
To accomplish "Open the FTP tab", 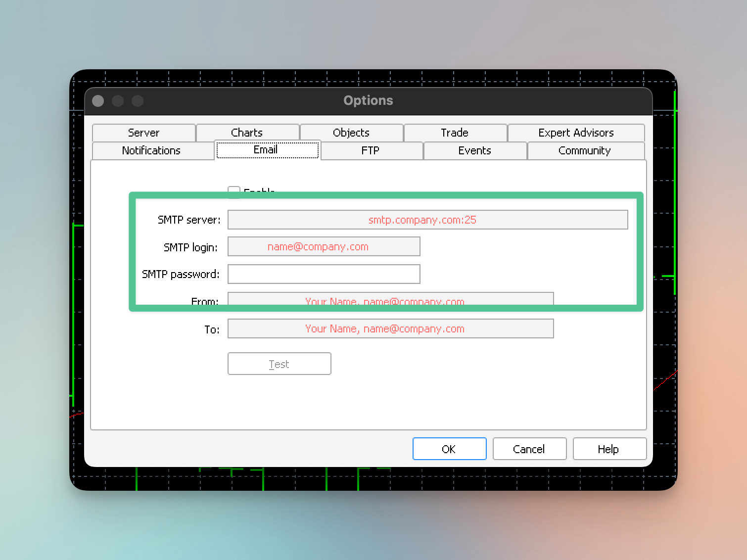I will coord(371,151).
